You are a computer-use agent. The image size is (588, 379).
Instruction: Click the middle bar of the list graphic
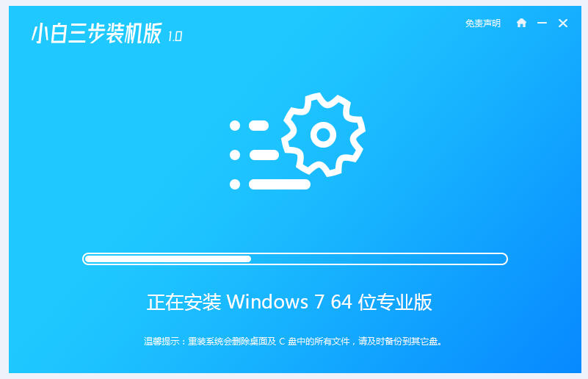[x=264, y=154]
